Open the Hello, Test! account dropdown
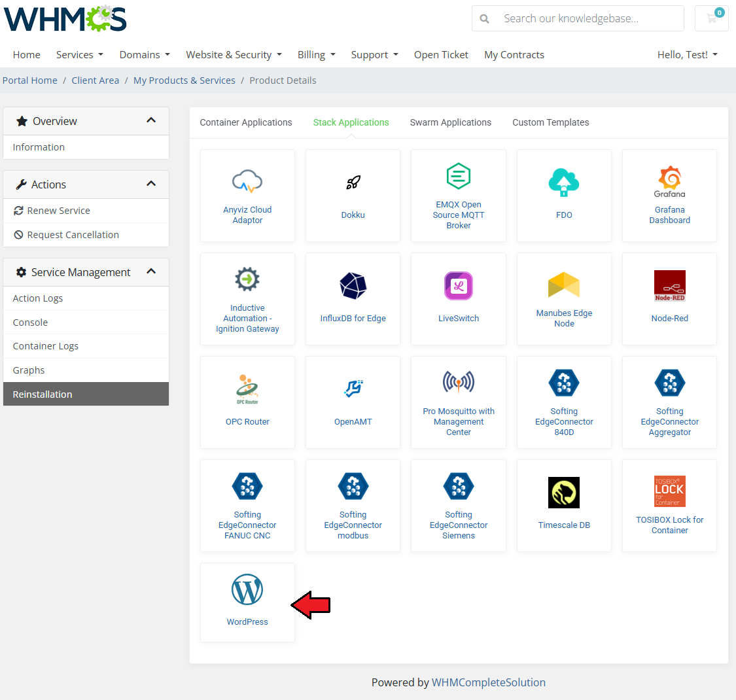The width and height of the screenshot is (736, 700). [x=687, y=55]
